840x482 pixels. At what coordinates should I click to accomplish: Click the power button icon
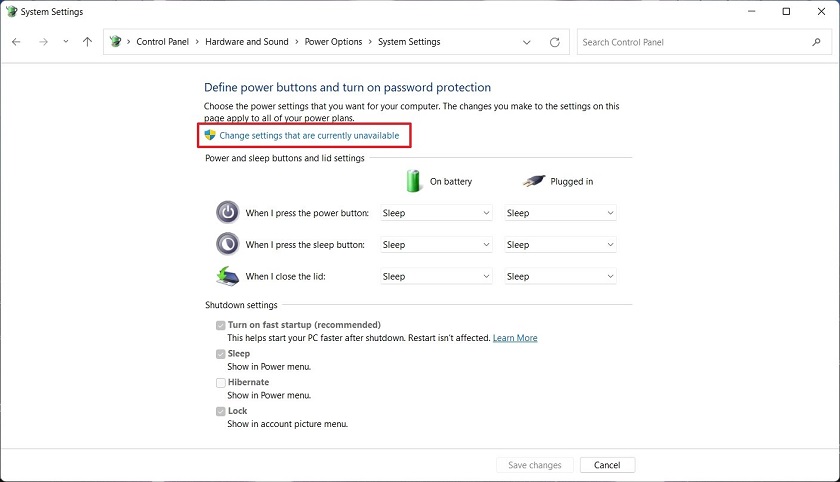[x=228, y=212]
